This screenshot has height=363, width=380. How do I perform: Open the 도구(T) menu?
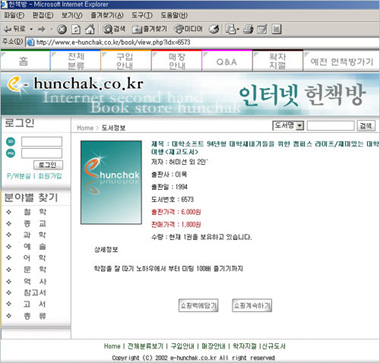[142, 15]
